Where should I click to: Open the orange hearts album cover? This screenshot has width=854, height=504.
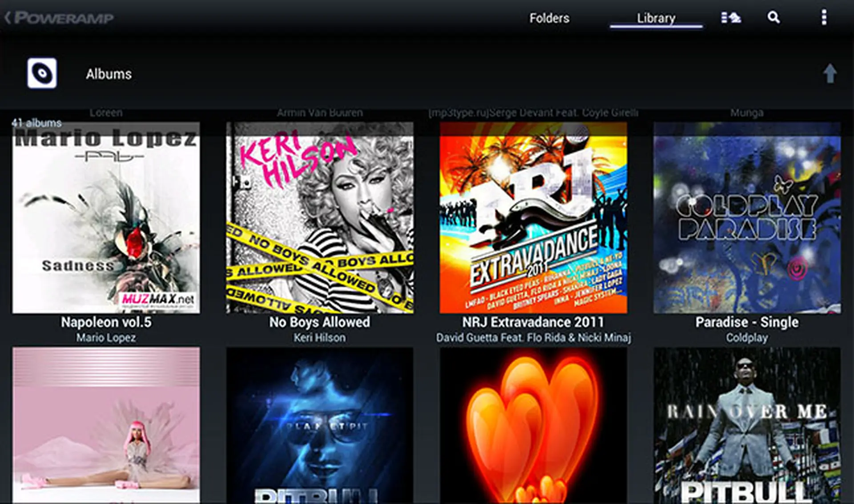coord(533,425)
